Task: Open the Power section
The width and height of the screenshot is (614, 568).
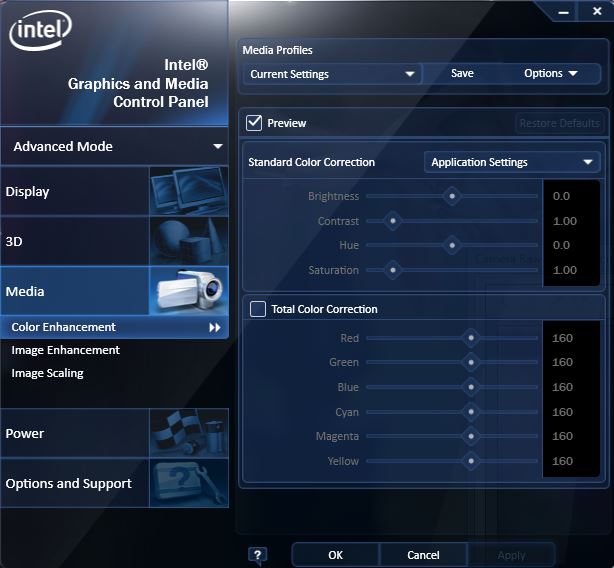Action: pos(114,433)
